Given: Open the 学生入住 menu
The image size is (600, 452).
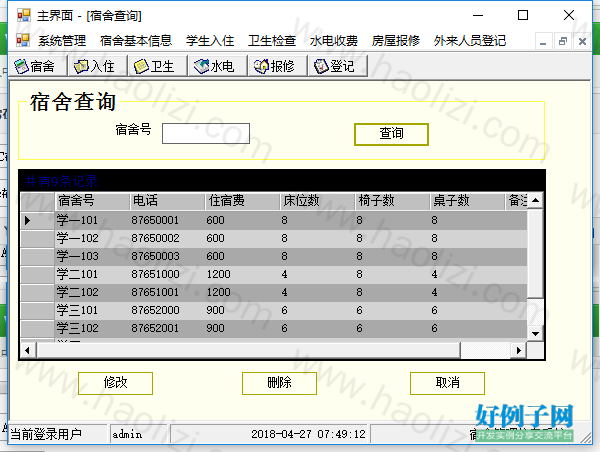Looking at the screenshot, I should pos(210,41).
